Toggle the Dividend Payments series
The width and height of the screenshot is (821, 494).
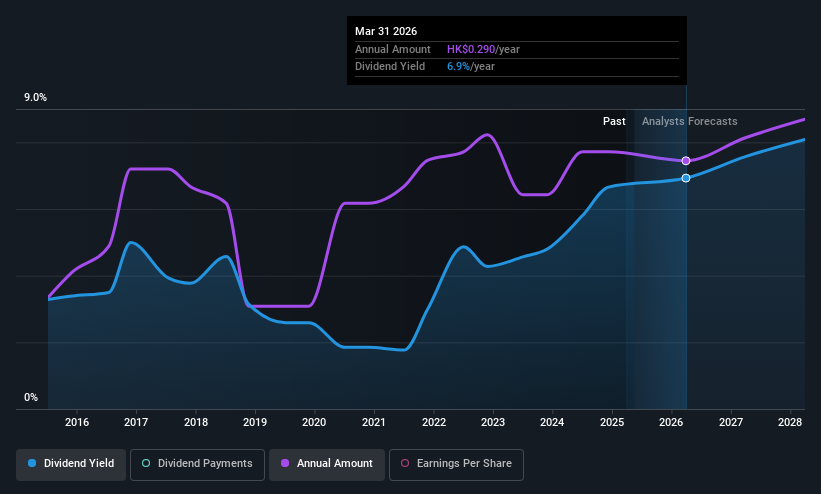pyautogui.click(x=197, y=464)
